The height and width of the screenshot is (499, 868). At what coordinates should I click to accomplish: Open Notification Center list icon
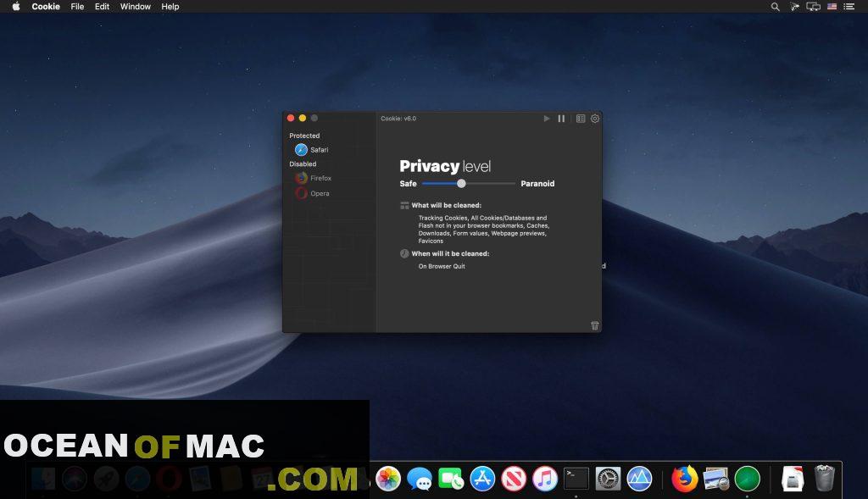(849, 7)
